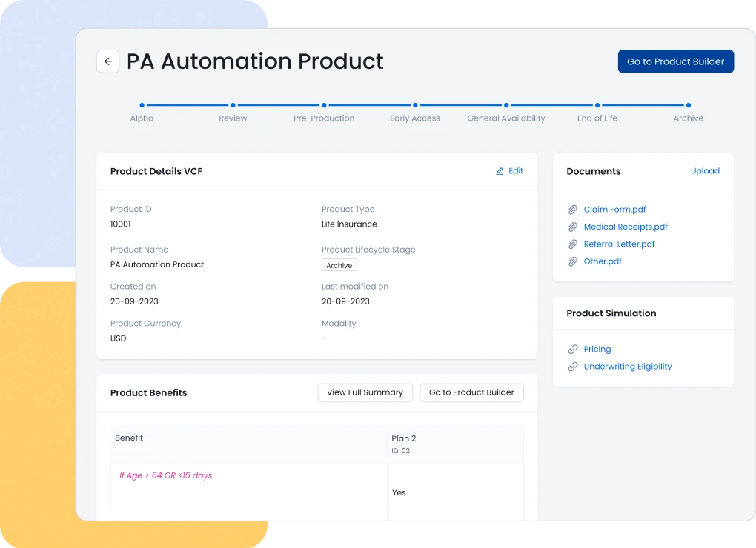756x548 pixels.
Task: Click the Last modified on date value
Action: 345,301
